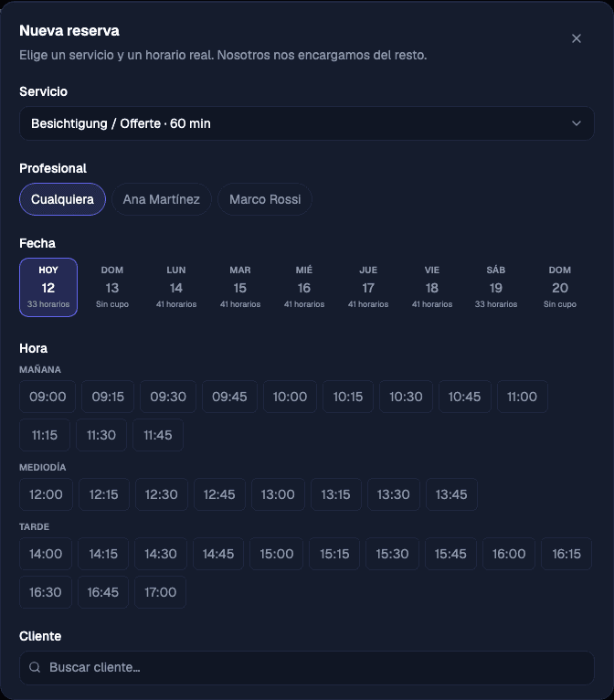Close the Nueva reserva dialog
Viewport: 614px width, 700px height.
tap(576, 38)
